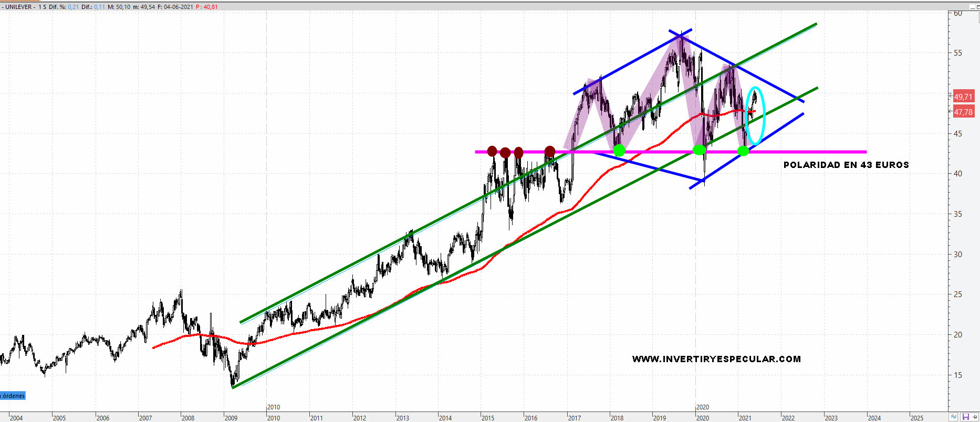Select the leftmost dark red resistance dot

[x=492, y=151]
